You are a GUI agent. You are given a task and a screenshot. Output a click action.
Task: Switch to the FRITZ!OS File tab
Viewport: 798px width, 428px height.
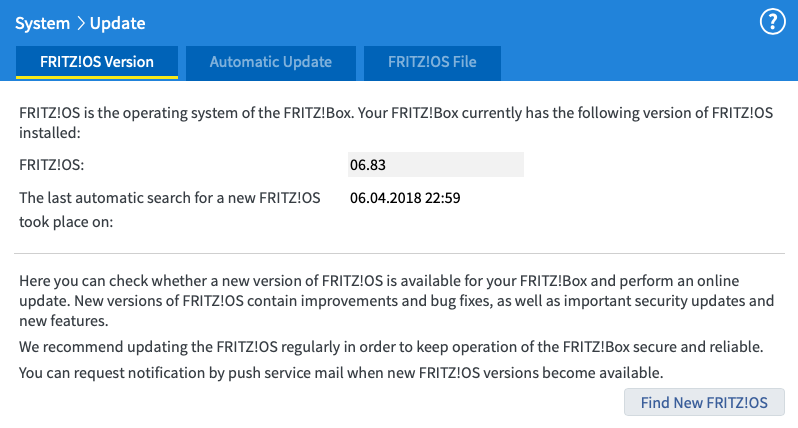432,63
